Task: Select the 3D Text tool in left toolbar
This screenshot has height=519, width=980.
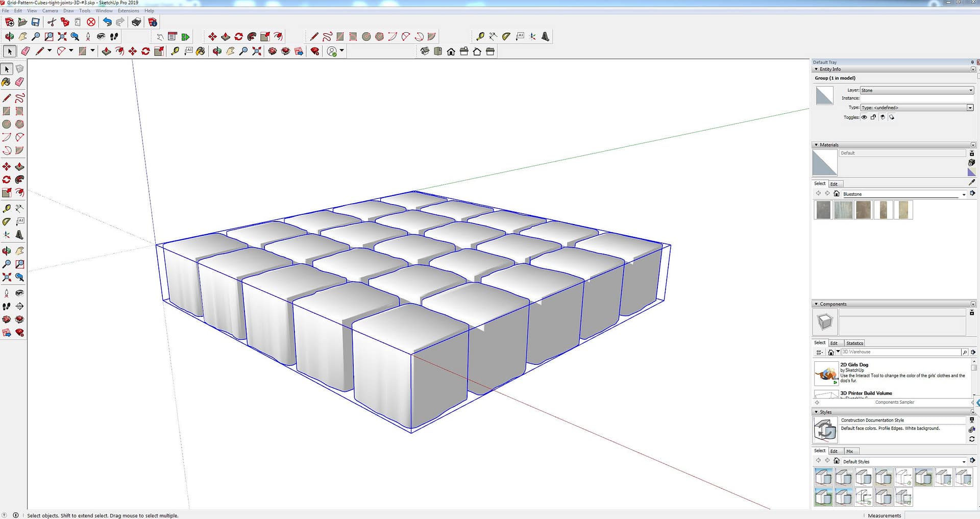Action: click(19, 235)
